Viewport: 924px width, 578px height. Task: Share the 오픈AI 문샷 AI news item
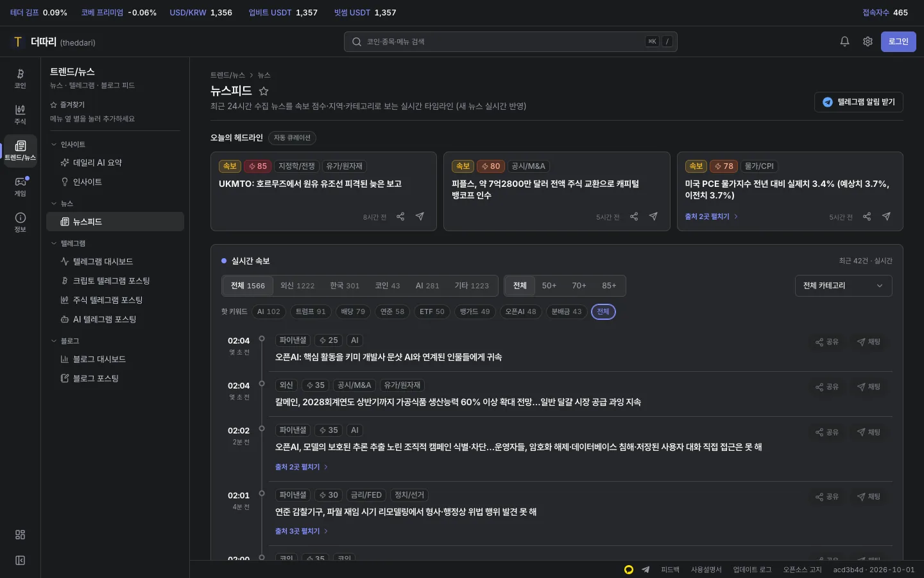[x=827, y=342]
